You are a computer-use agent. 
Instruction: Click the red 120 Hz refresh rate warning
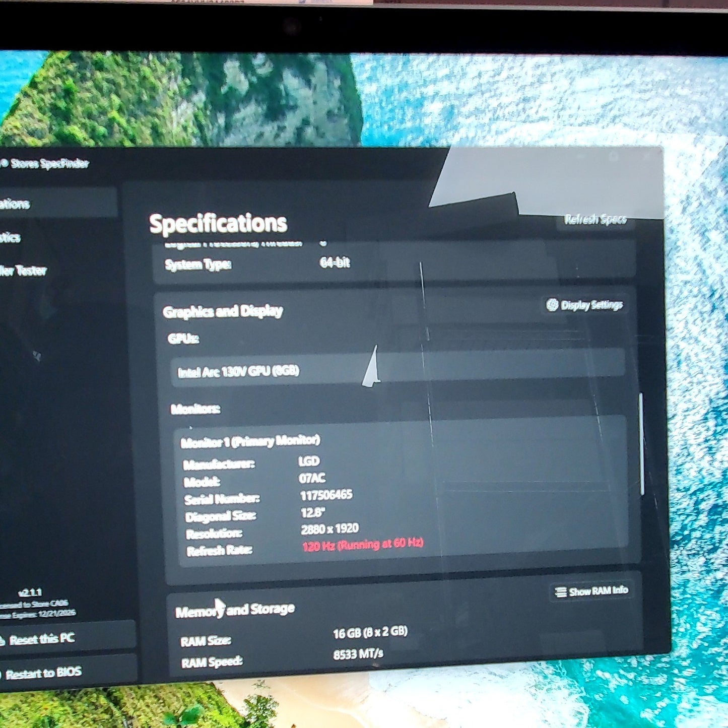point(363,545)
